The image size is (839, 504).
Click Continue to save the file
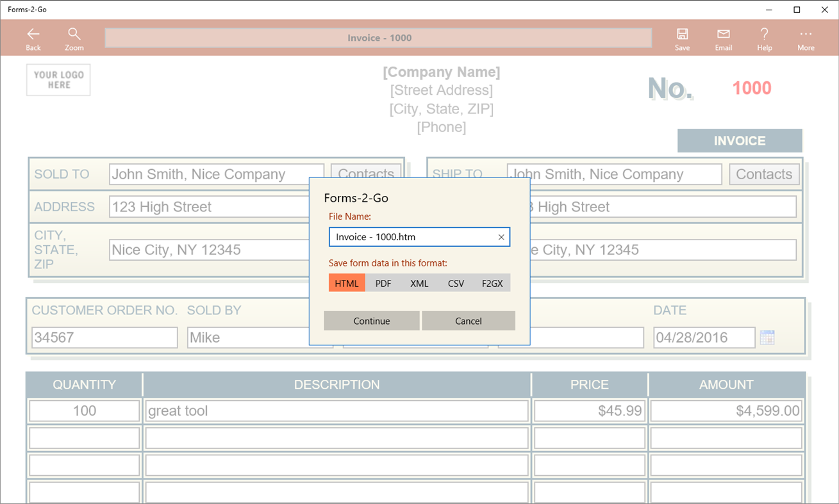[372, 321]
